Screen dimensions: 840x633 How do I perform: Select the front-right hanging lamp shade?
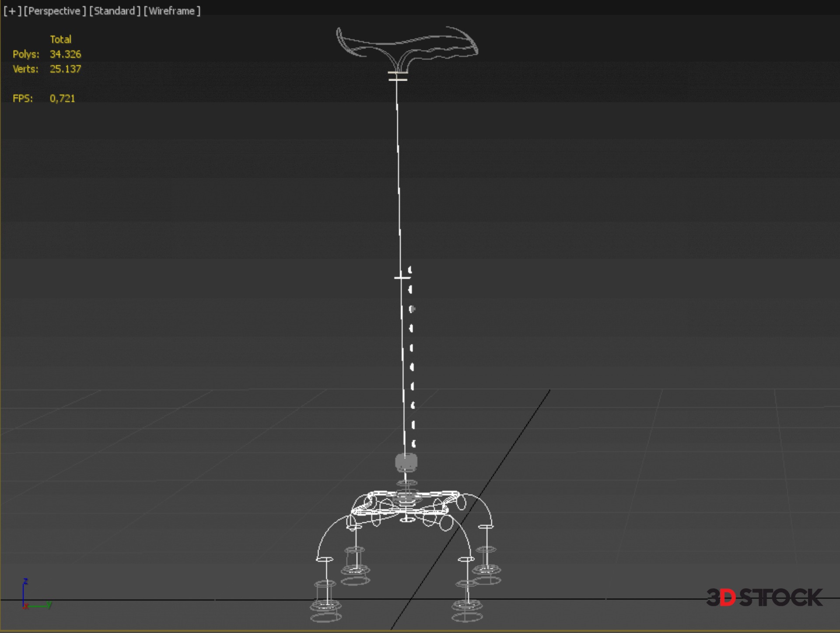click(467, 606)
